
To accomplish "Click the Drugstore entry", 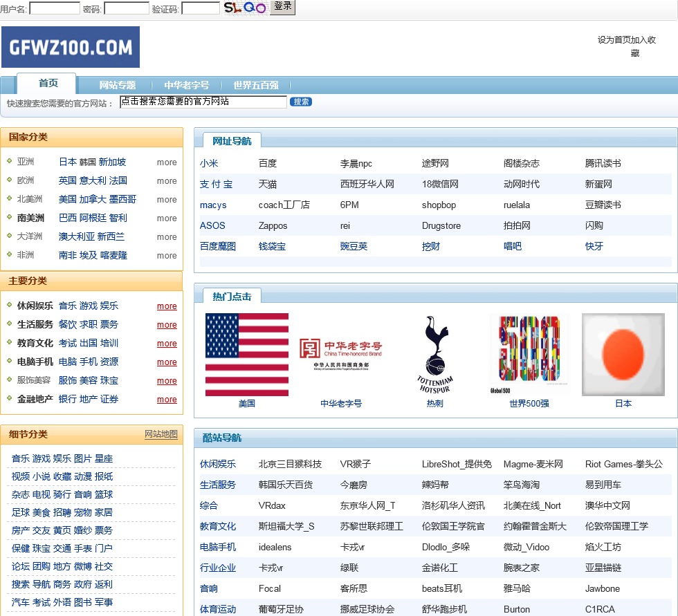I will 441,225.
